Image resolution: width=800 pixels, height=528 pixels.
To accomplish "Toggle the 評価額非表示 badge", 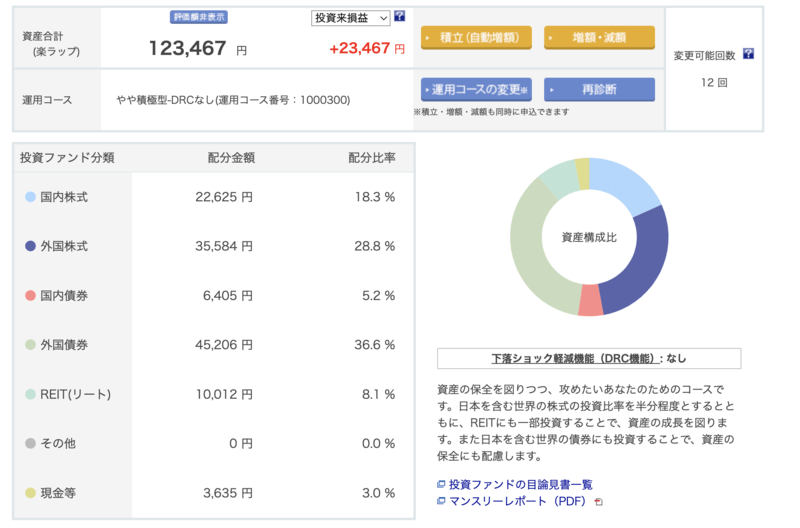I will [198, 17].
